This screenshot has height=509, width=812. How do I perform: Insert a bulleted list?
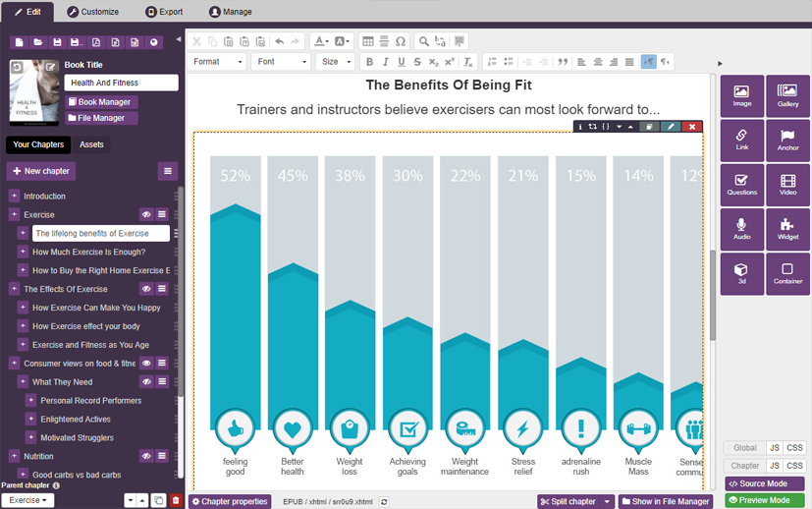coord(509,62)
